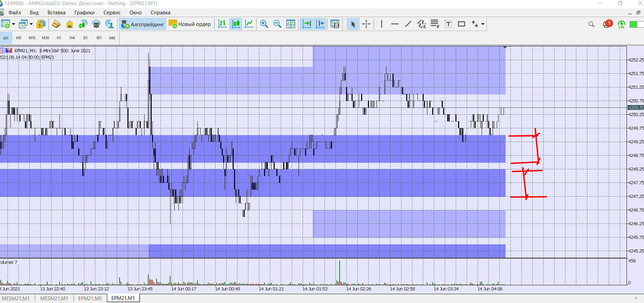Open the Справка menu
This screenshot has width=644, height=303.
point(161,13)
